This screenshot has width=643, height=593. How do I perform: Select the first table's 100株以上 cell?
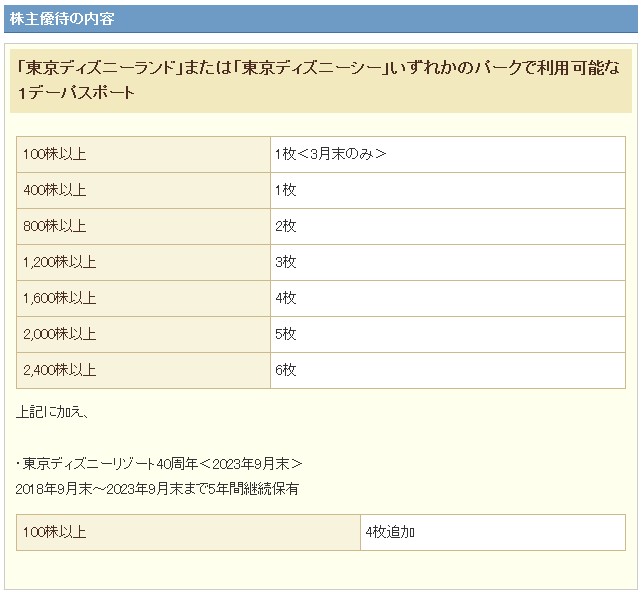(144, 155)
